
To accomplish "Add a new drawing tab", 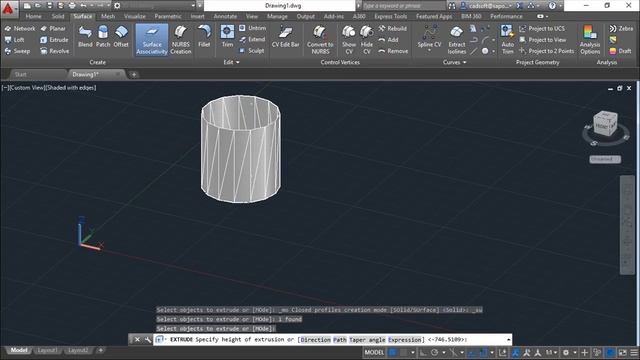I will 134,75.
